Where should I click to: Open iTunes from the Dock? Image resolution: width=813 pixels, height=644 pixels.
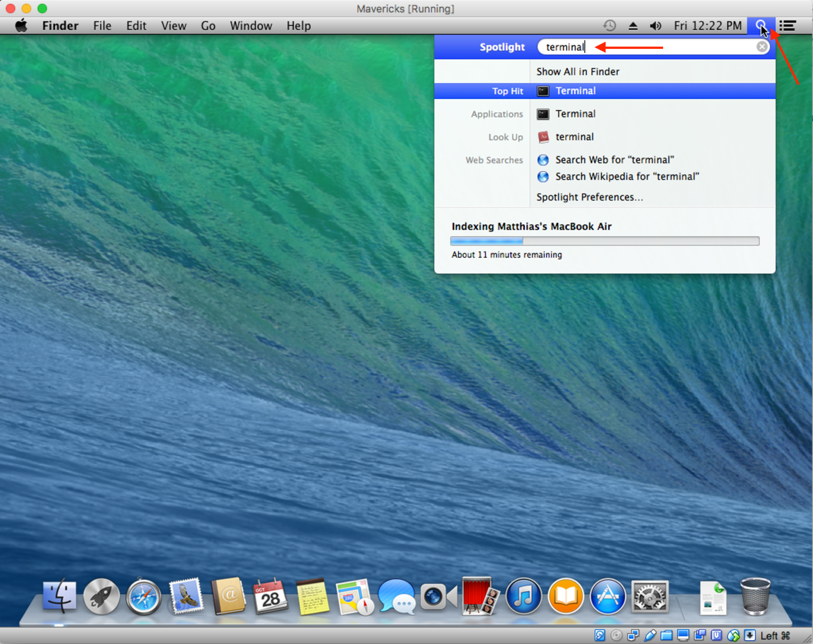[523, 597]
